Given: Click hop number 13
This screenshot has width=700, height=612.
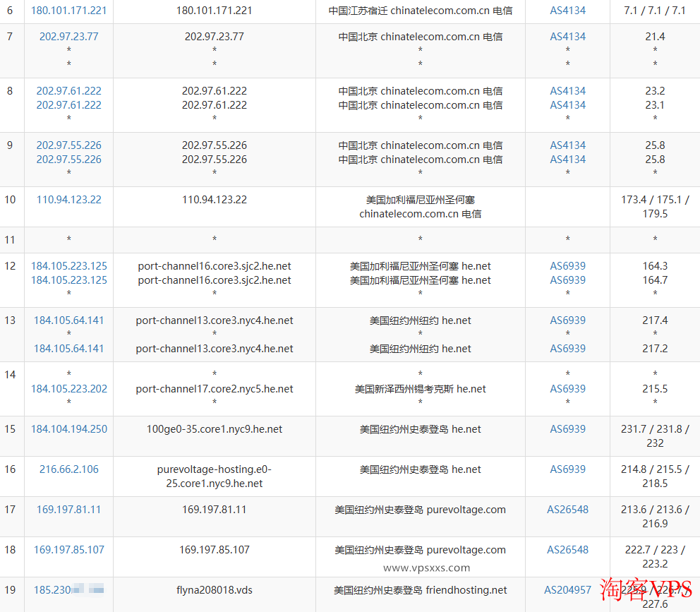Looking at the screenshot, I should coord(10,320).
